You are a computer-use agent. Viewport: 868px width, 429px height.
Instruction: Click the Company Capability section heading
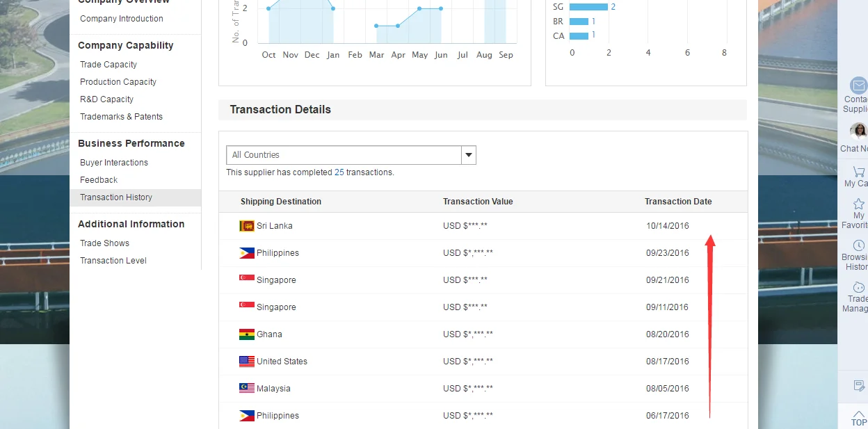[126, 45]
